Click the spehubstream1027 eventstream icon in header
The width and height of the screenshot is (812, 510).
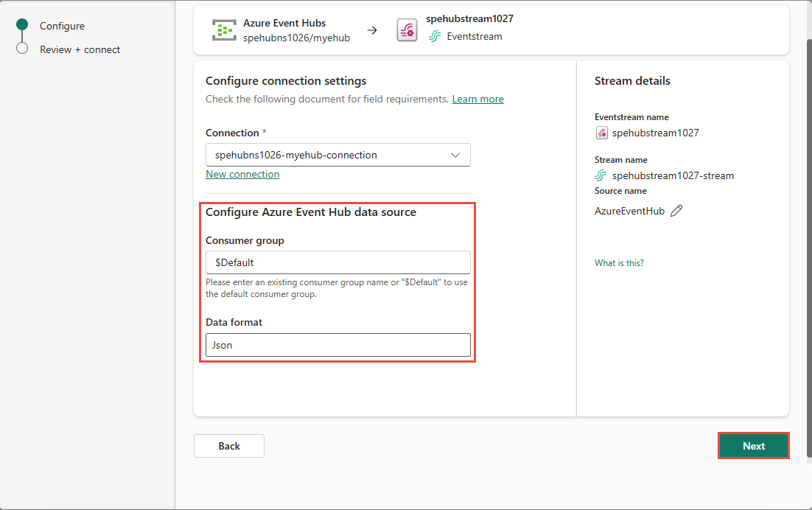407,30
